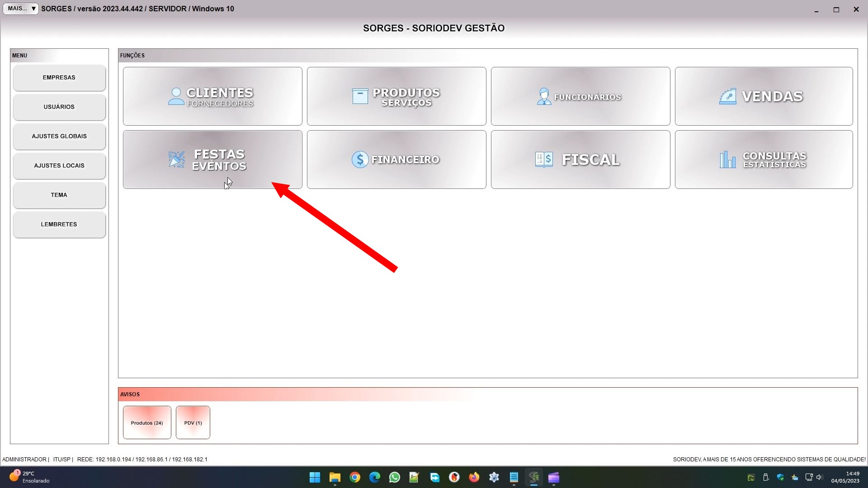This screenshot has height=488, width=868.
Task: Click the ADMINISTRADOR status bar entry
Action: tap(24, 460)
